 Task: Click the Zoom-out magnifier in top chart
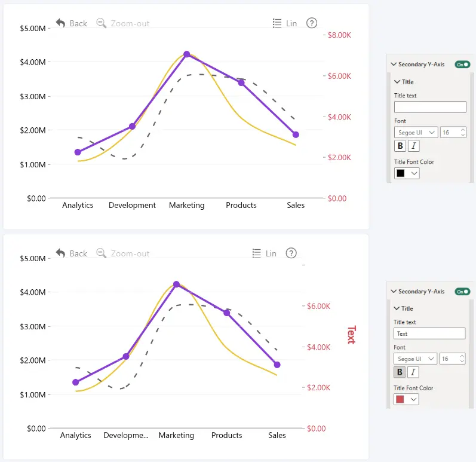click(101, 23)
